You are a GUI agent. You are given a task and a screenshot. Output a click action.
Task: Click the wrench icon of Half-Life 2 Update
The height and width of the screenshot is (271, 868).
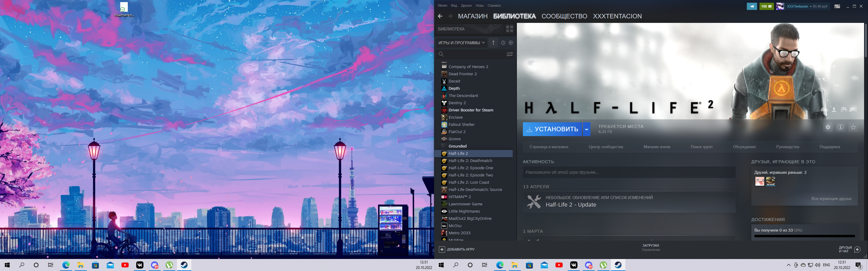[x=534, y=202]
